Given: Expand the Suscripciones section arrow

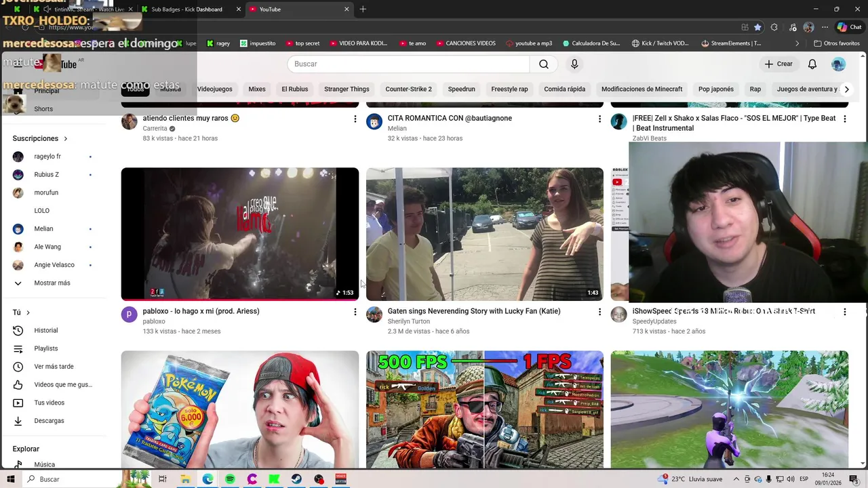Looking at the screenshot, I should tap(66, 139).
